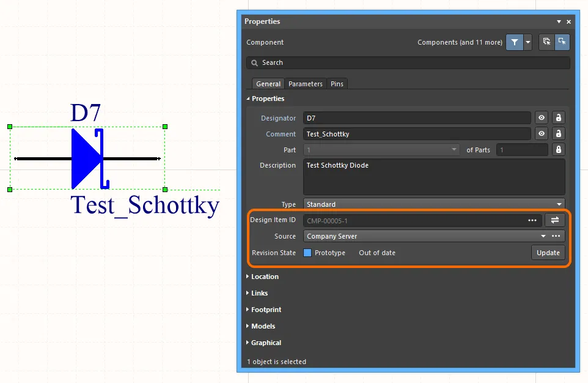Open the filter dropdown arrow beside the funnel

(x=528, y=42)
